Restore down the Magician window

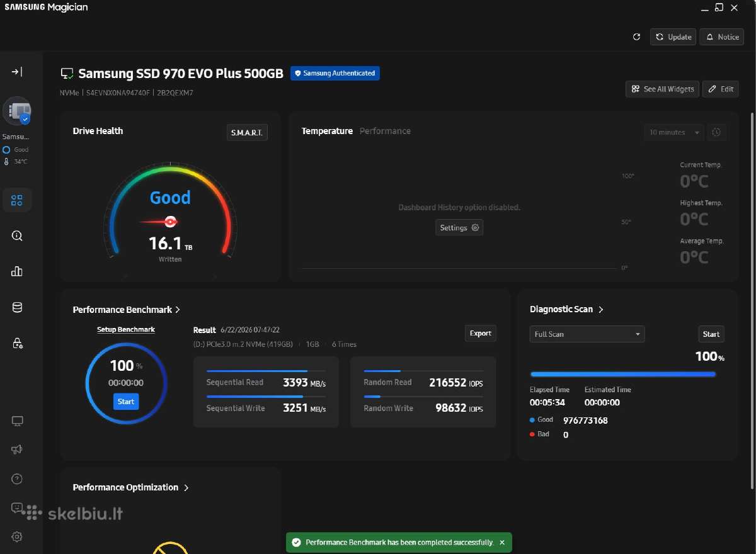pyautogui.click(x=719, y=8)
